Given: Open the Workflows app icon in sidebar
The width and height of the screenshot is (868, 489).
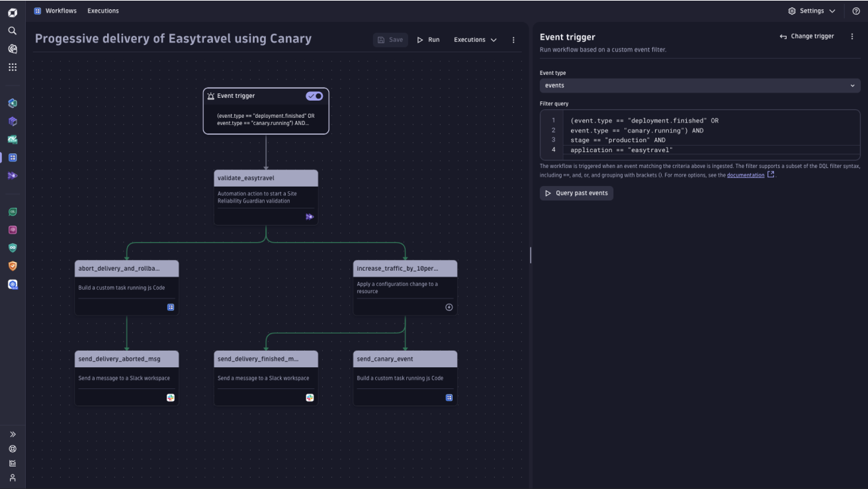Looking at the screenshot, I should point(12,157).
